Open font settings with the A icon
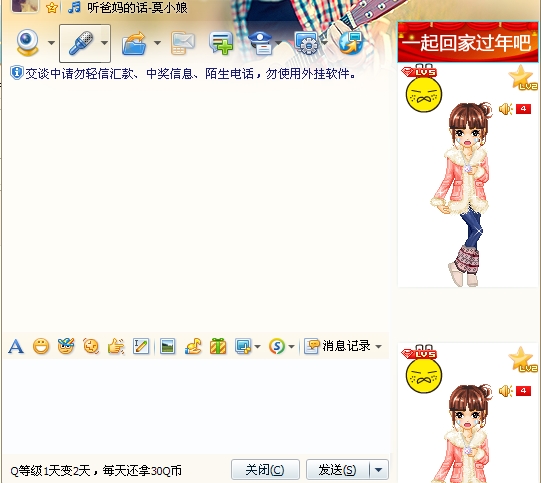 (x=16, y=346)
